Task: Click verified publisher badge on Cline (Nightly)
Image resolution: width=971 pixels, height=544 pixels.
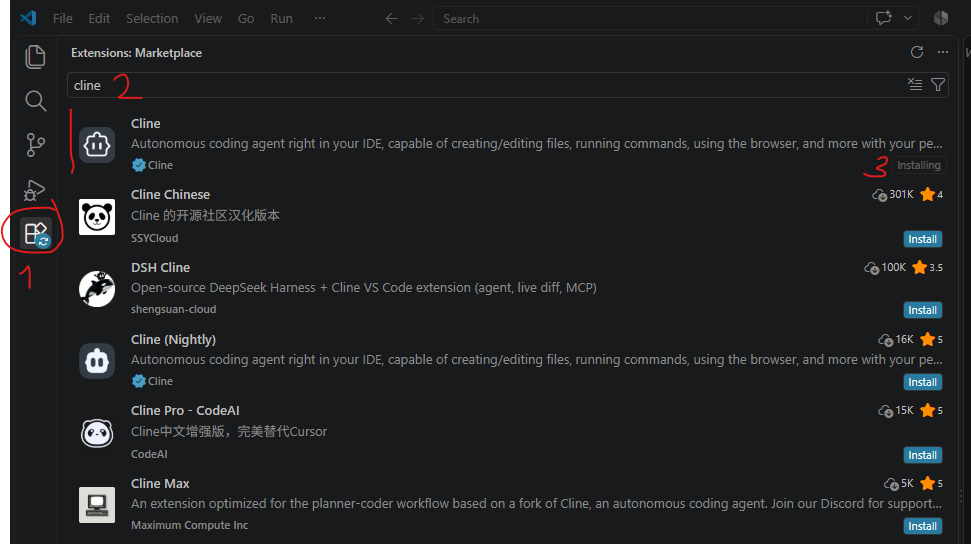Action: point(139,381)
